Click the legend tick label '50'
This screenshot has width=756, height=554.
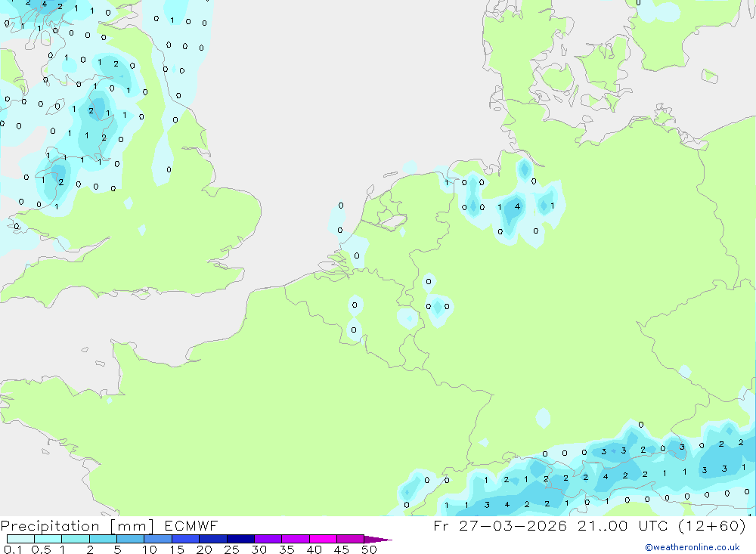(369, 549)
